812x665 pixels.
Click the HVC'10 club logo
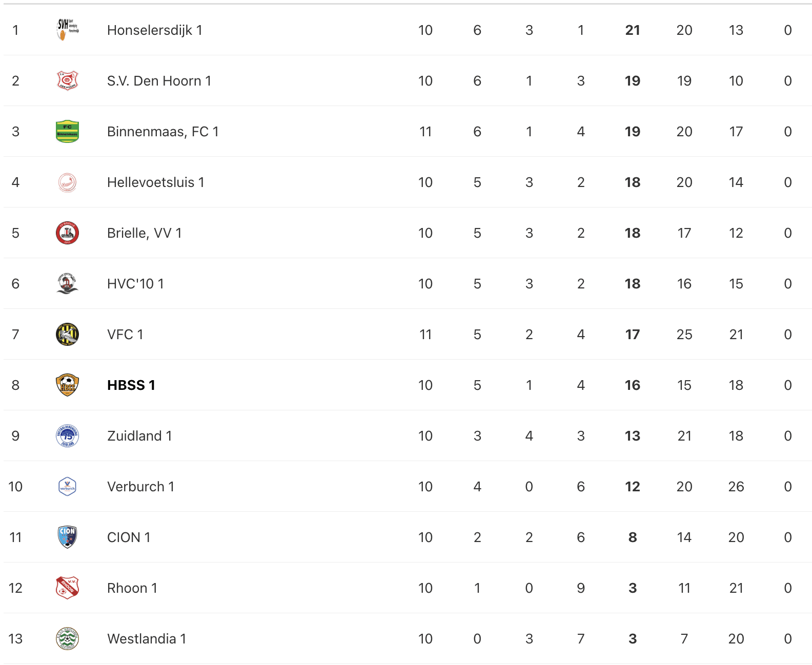[x=67, y=283]
